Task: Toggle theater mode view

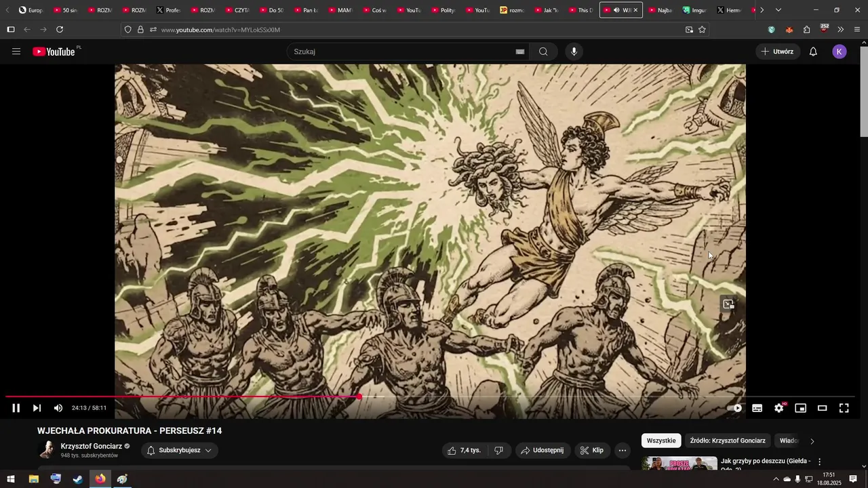Action: click(823, 408)
